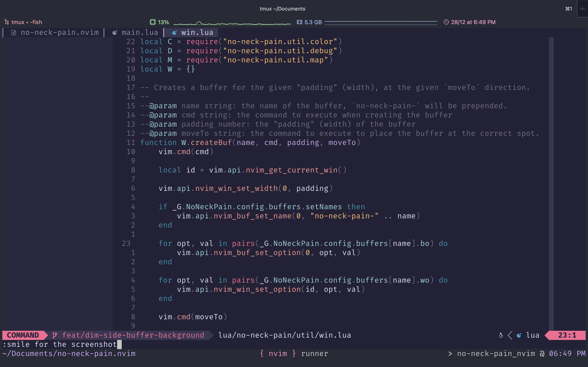Viewport: 588px width, 367px height.
Task: Click the memory usage progress bar
Action: [382, 22]
